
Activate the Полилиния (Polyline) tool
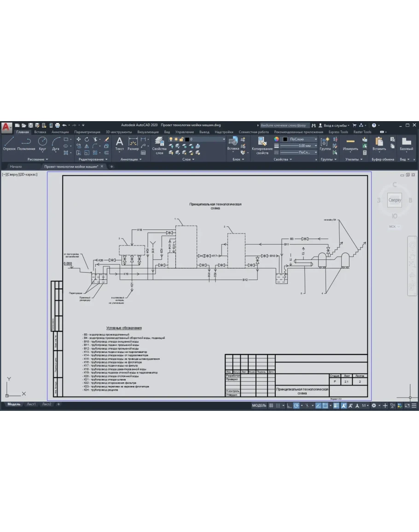click(26, 143)
